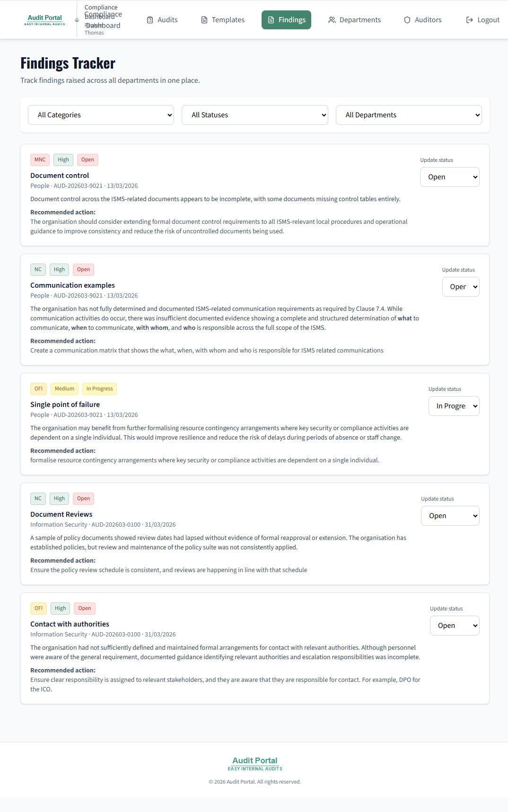This screenshot has height=812, width=508.
Task: Click the Thomas user name in header
Action: [x=94, y=33]
